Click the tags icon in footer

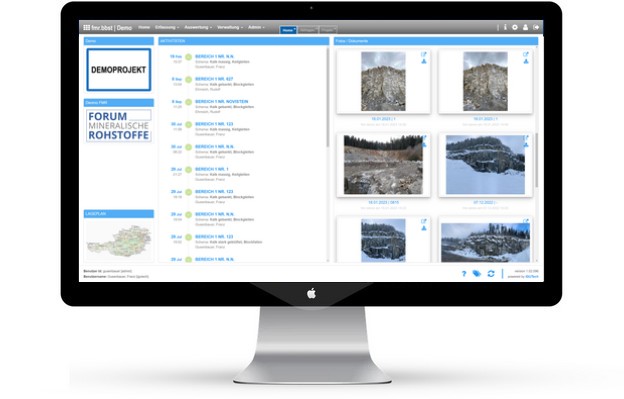click(477, 274)
